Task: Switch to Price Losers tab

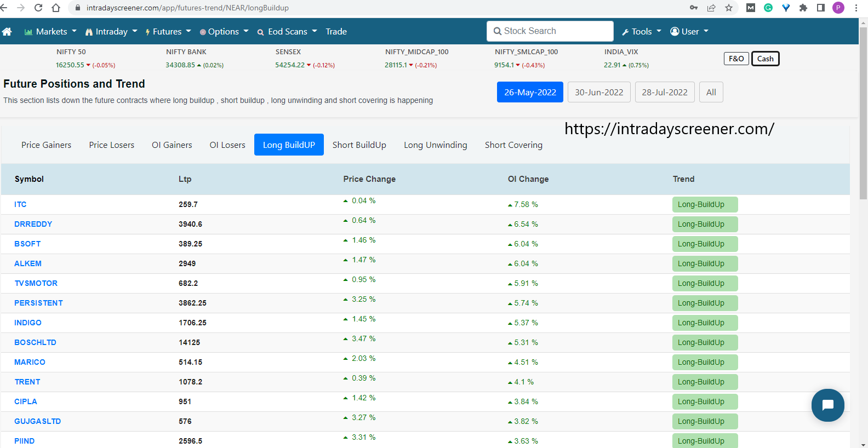Action: pos(112,145)
